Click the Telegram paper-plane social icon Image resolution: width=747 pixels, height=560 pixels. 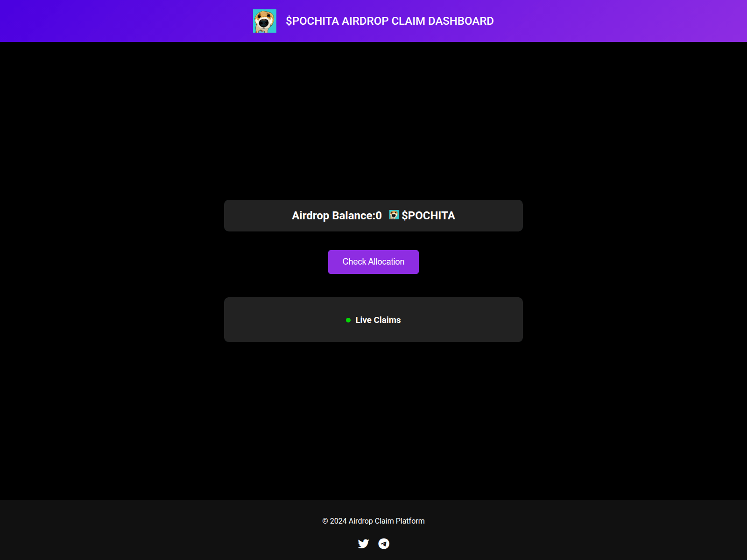(x=384, y=543)
